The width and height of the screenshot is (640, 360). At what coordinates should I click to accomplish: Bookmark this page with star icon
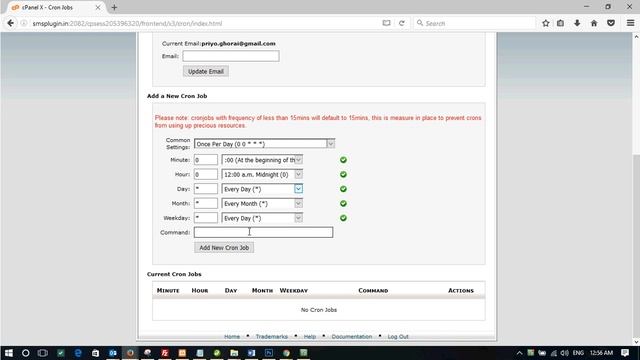coord(546,23)
